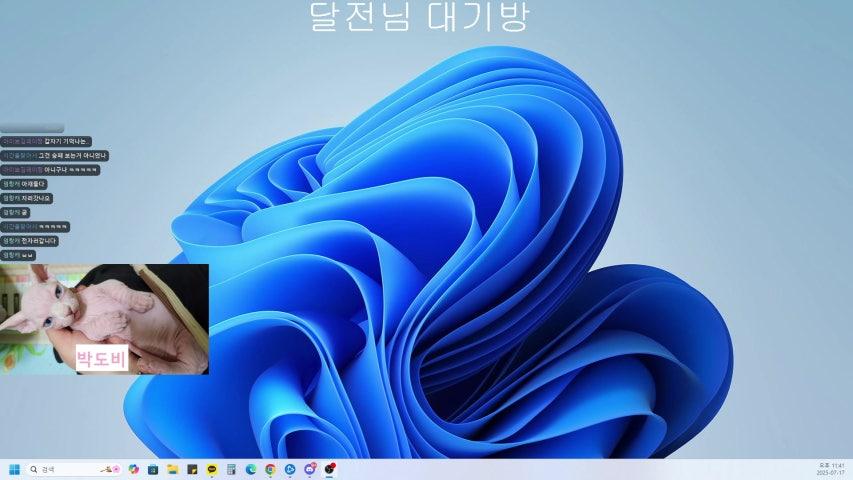The height and width of the screenshot is (480, 853).
Task: Open Discord from the taskbar
Action: [310, 469]
